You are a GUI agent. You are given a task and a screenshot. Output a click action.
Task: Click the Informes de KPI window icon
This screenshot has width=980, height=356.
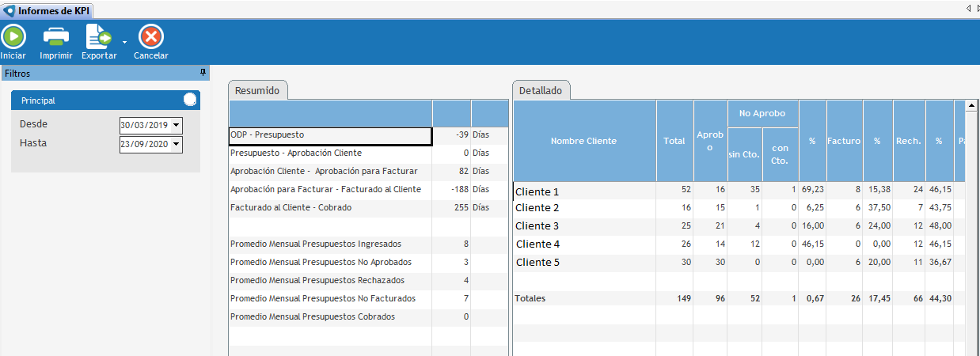9,9
